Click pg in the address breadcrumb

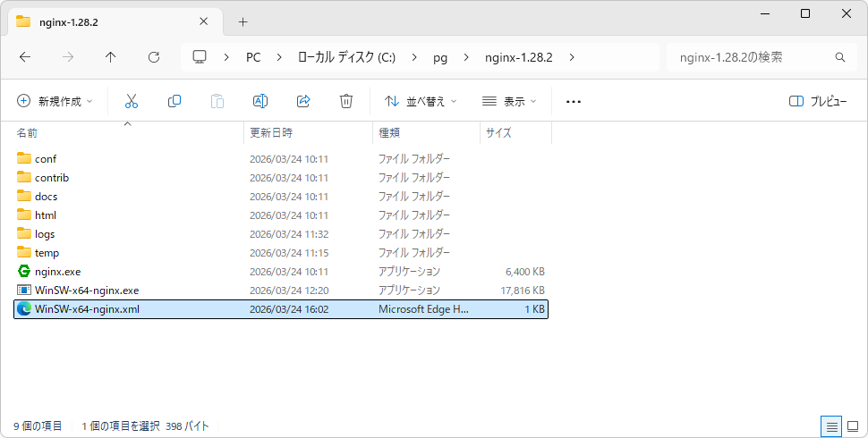click(x=440, y=57)
